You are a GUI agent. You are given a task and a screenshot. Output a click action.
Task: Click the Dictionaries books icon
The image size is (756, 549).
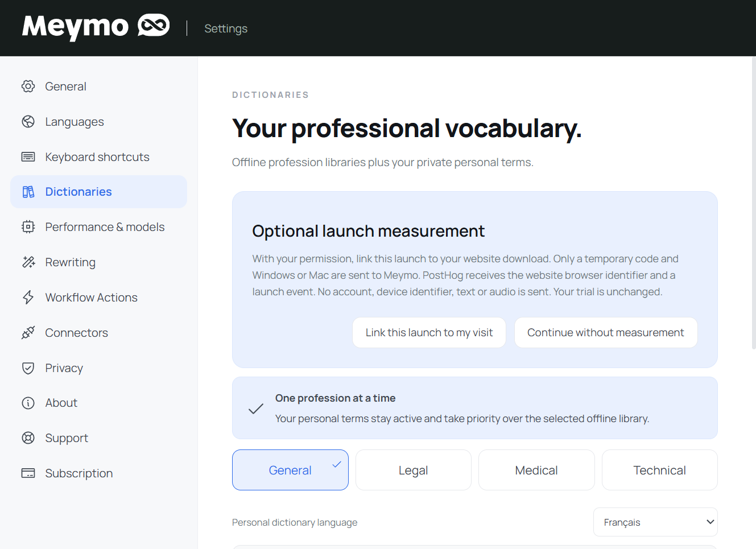click(x=28, y=192)
